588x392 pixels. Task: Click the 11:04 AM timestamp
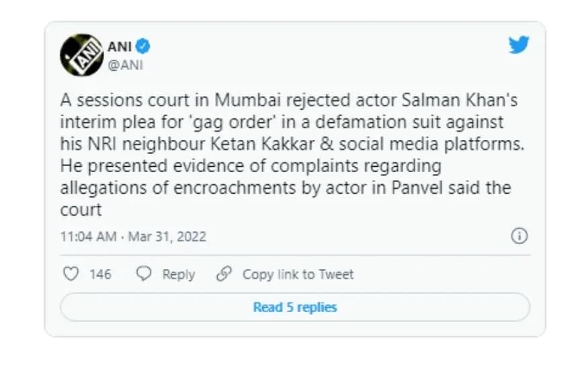click(x=89, y=237)
